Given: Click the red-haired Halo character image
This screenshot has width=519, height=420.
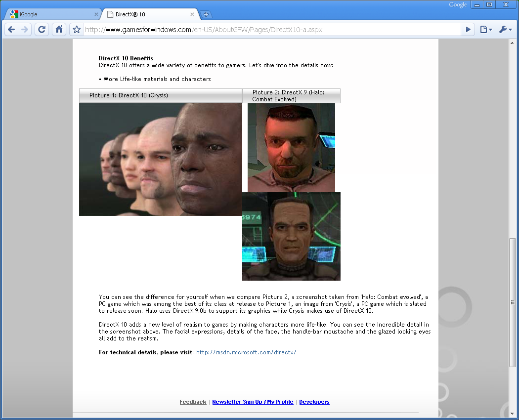Looking at the screenshot, I should pyautogui.click(x=291, y=148).
